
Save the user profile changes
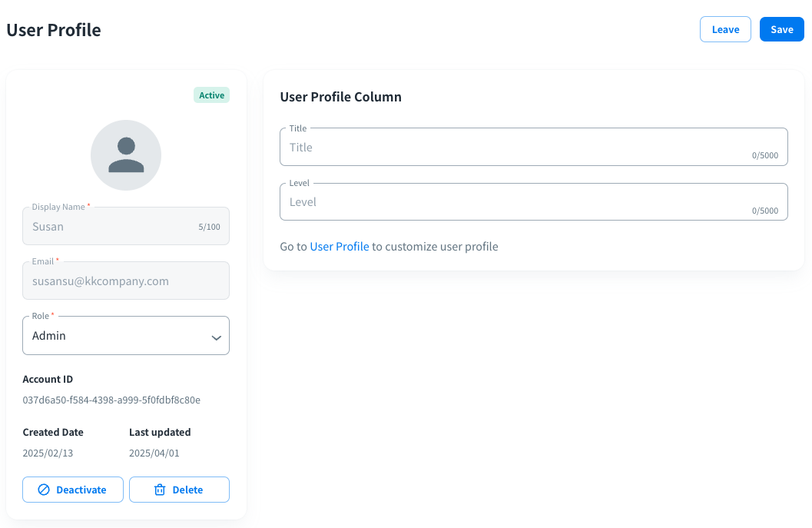781,29
